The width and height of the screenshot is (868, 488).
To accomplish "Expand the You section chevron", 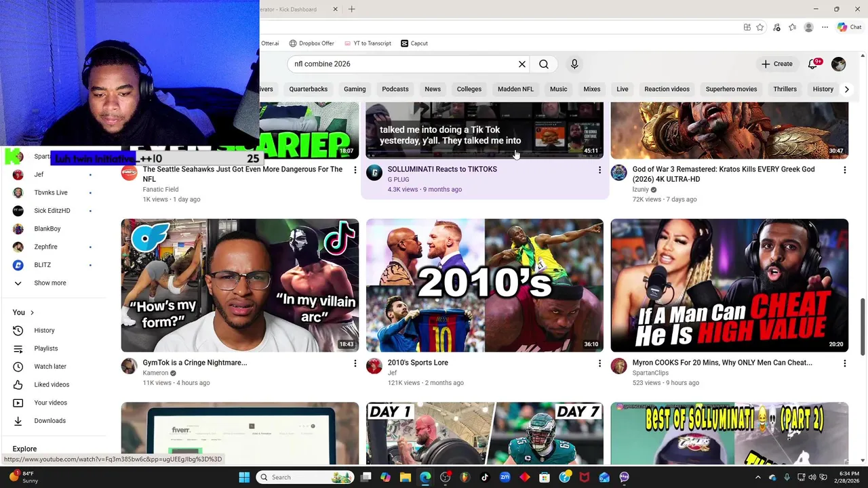I will [x=32, y=312].
